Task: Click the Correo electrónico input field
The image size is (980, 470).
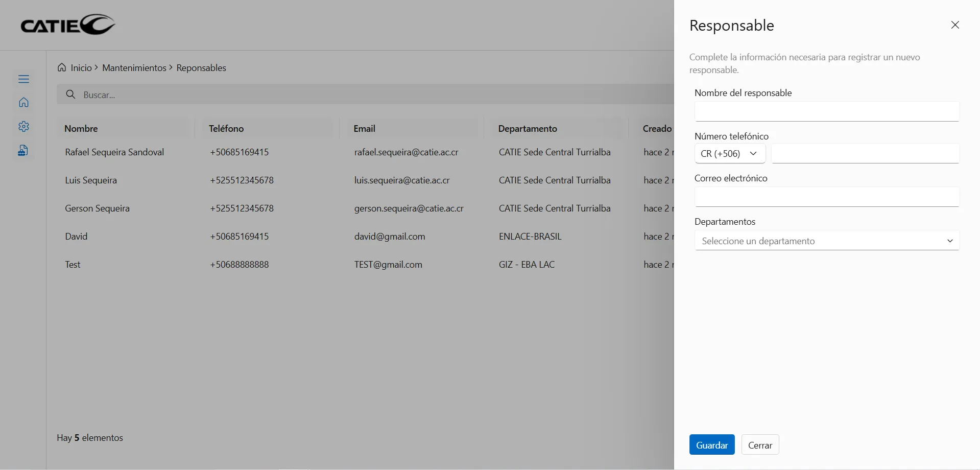Action: (x=826, y=197)
